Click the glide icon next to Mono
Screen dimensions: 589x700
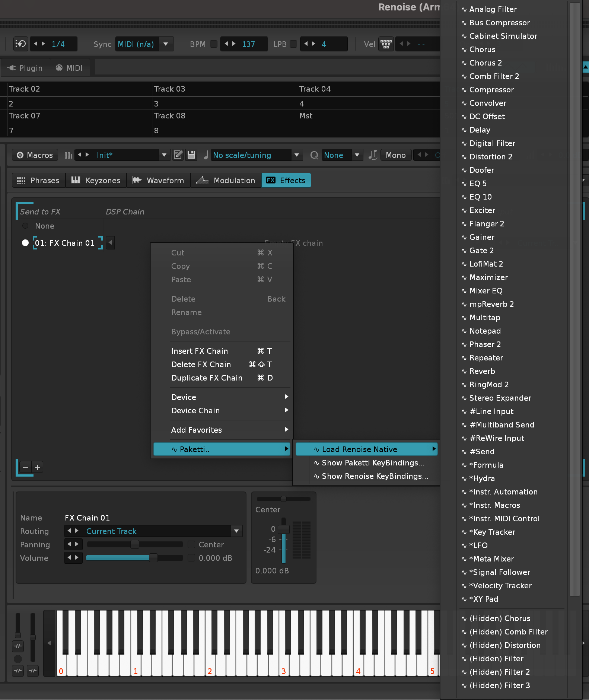tap(373, 155)
